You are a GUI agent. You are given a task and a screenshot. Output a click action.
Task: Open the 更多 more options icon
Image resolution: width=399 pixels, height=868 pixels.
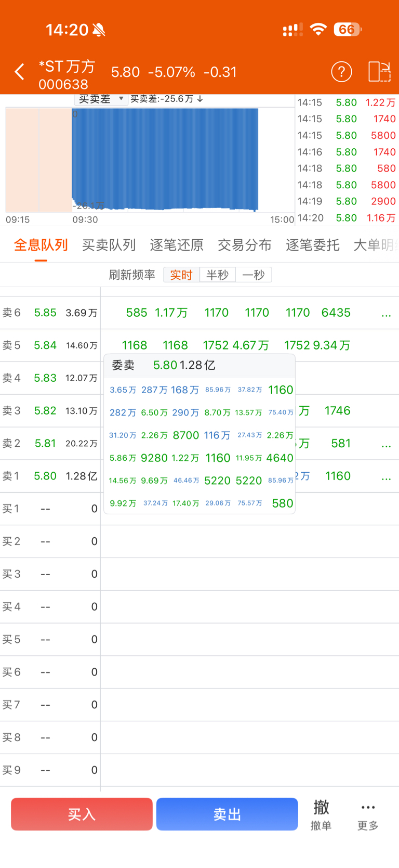pos(368,814)
